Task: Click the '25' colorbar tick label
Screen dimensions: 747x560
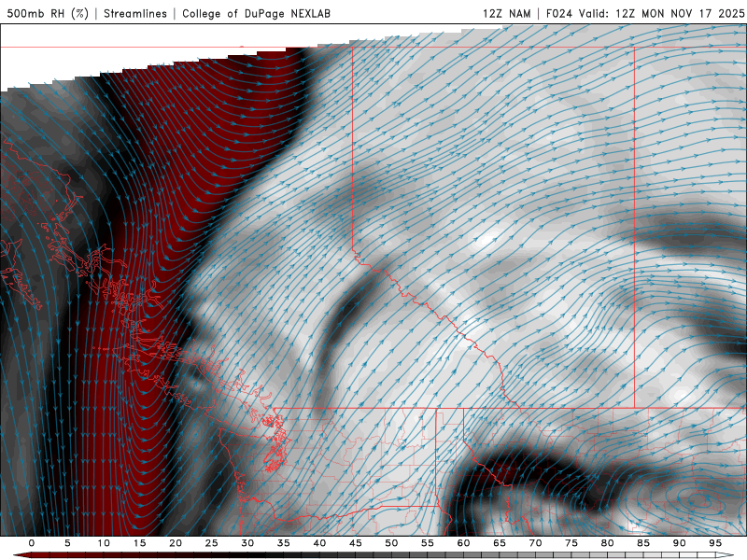Action: click(x=212, y=543)
